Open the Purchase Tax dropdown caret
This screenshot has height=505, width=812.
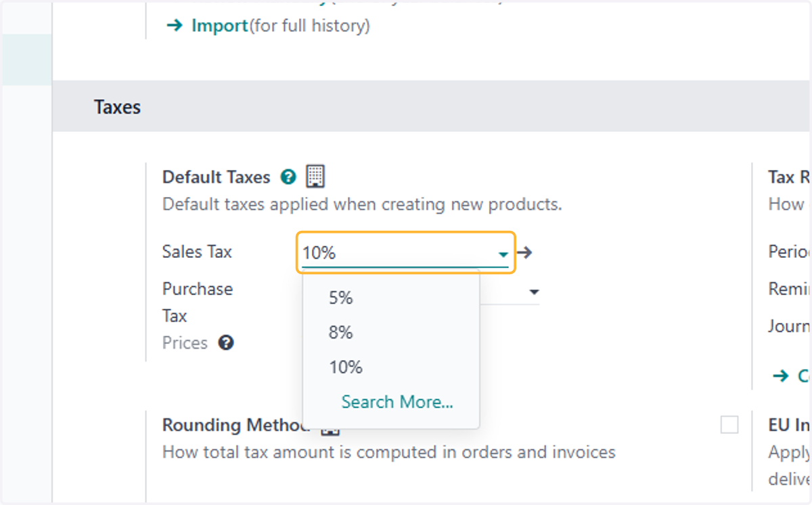pyautogui.click(x=534, y=292)
